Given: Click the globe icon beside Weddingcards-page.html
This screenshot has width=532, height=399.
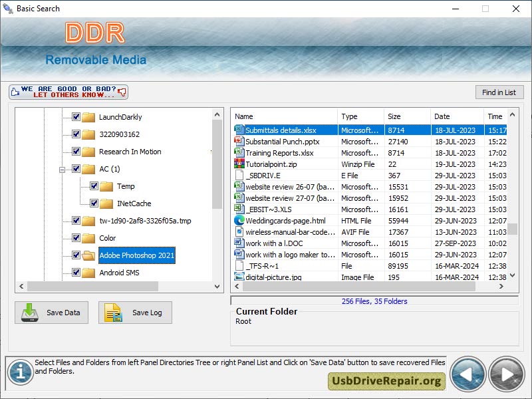Looking at the screenshot, I should click(x=239, y=221).
